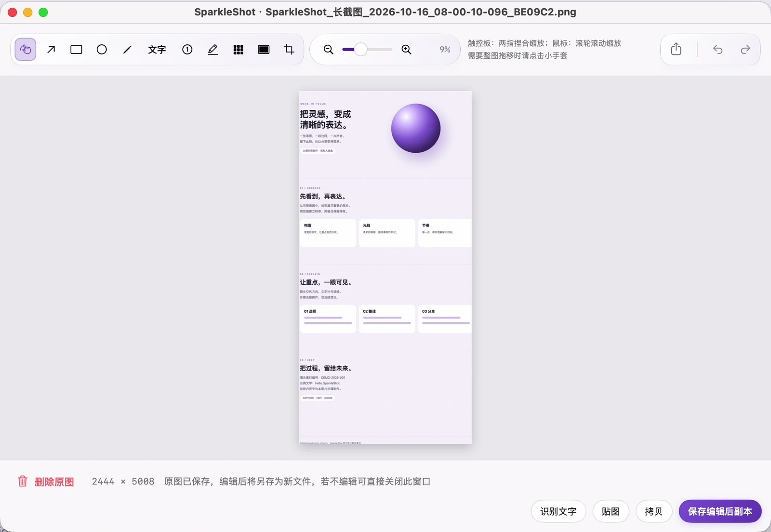The height and width of the screenshot is (532, 771).
Task: Click the zoom out magnifier
Action: click(329, 49)
